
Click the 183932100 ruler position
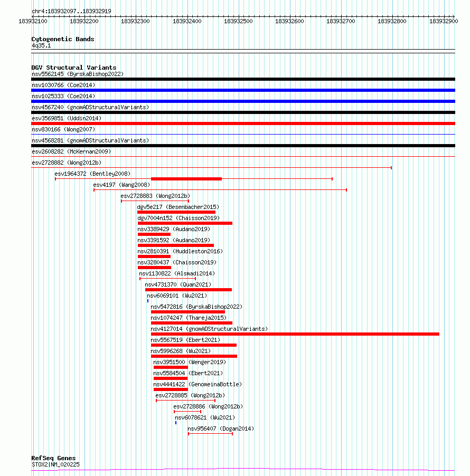click(33, 21)
